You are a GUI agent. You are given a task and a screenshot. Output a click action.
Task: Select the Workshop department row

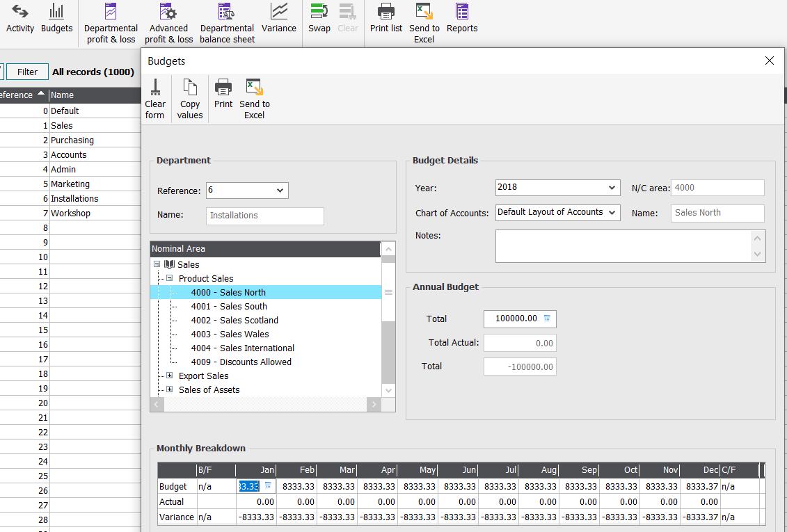(x=70, y=213)
